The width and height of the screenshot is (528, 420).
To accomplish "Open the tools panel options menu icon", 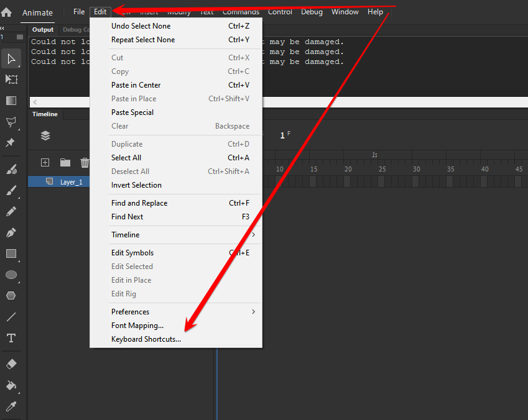I will (x=20, y=37).
